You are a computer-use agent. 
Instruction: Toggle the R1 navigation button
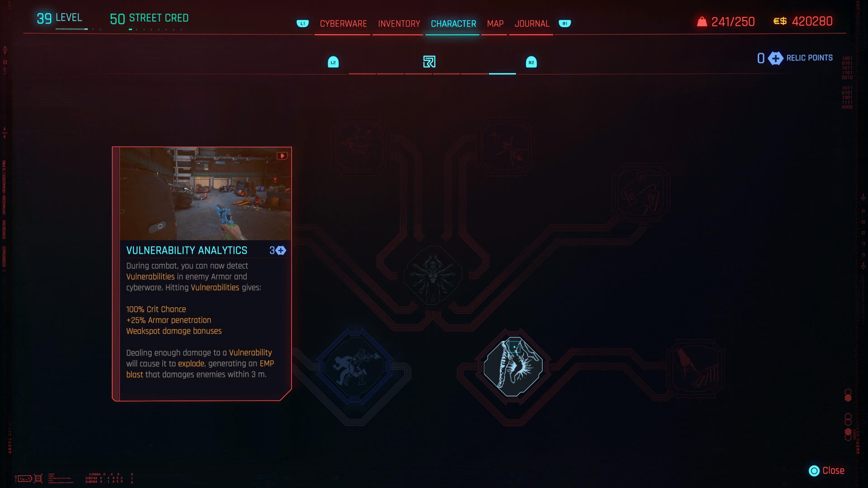[x=565, y=23]
